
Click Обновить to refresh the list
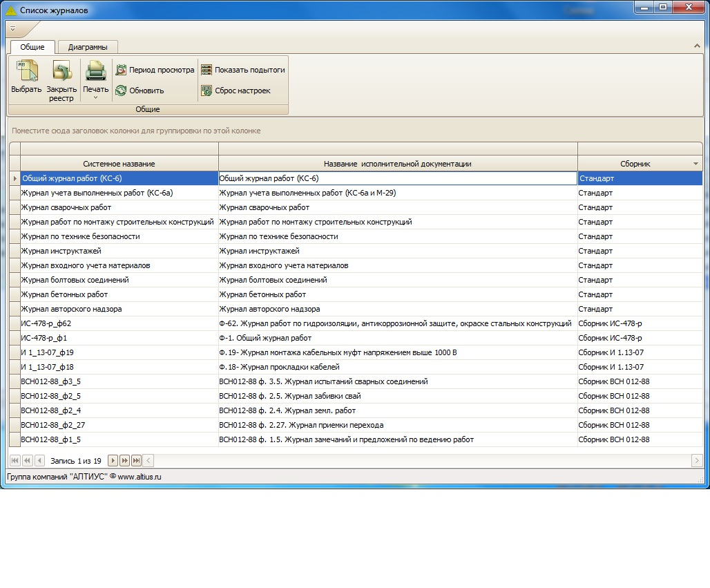(140, 91)
